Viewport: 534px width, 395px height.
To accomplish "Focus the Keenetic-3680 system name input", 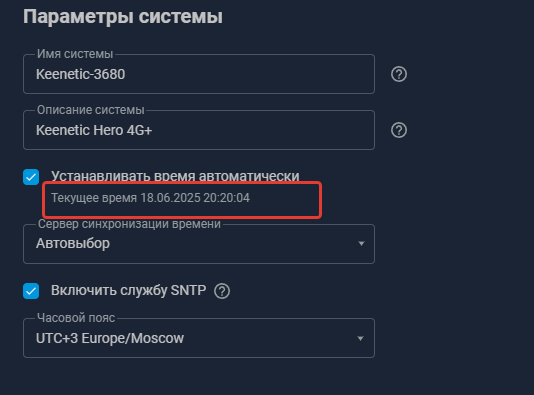I will (x=199, y=74).
